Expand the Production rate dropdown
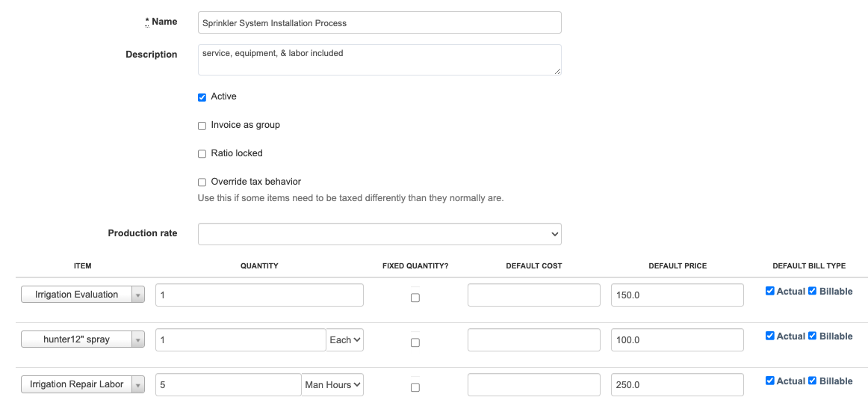This screenshot has height=412, width=868. pos(379,234)
